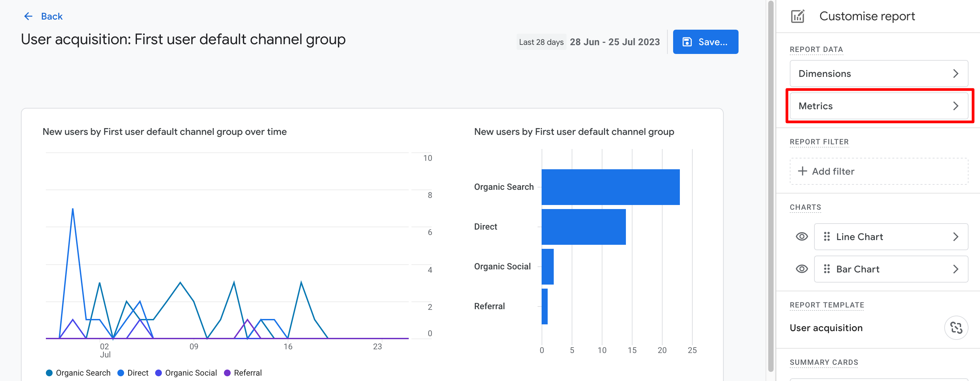Click the back arrow icon

tap(28, 16)
